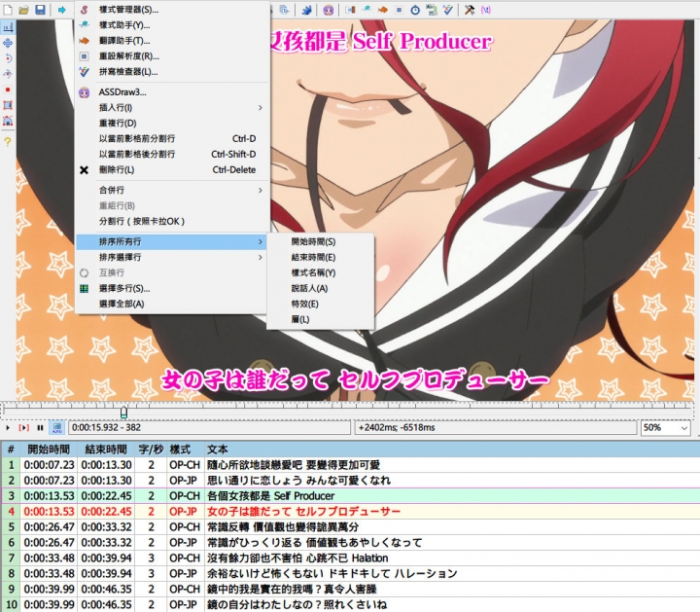Click the blue arrow jump-to icon
Viewport: 700px width, 612px height.
[x=61, y=10]
